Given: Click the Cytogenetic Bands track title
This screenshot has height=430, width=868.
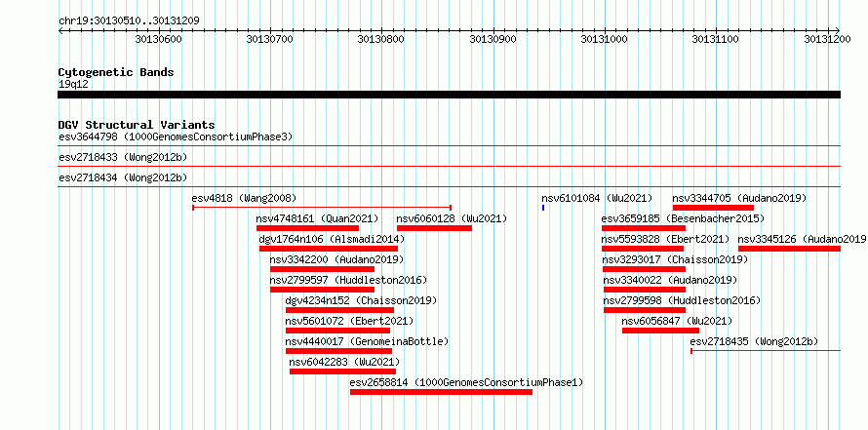Looking at the screenshot, I should coord(116,72).
